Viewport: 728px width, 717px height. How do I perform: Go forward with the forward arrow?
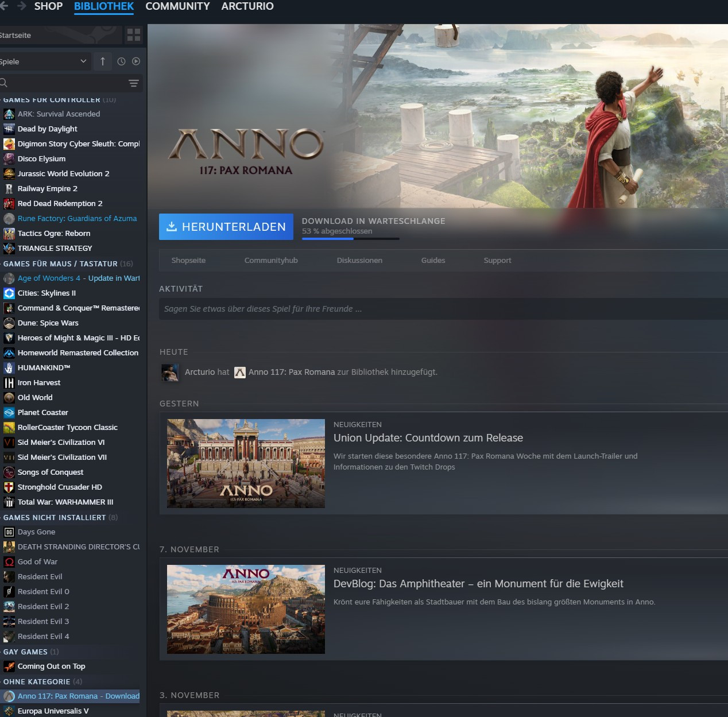22,6
